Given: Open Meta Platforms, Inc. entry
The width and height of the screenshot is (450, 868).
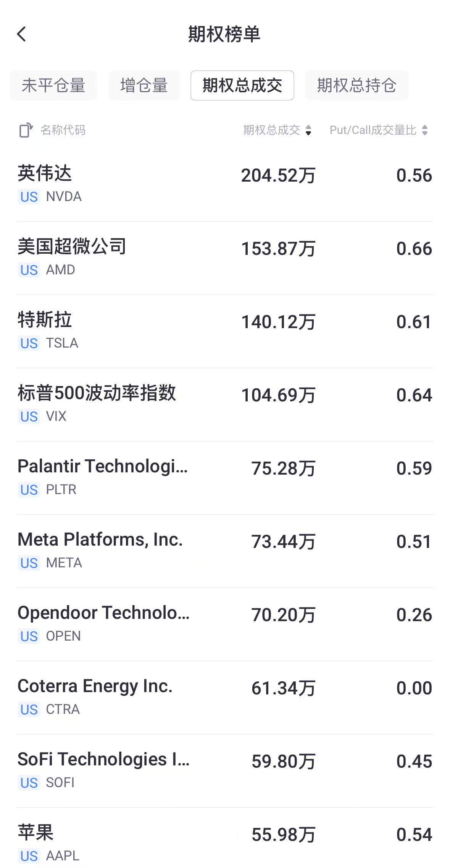Looking at the screenshot, I should [224, 551].
